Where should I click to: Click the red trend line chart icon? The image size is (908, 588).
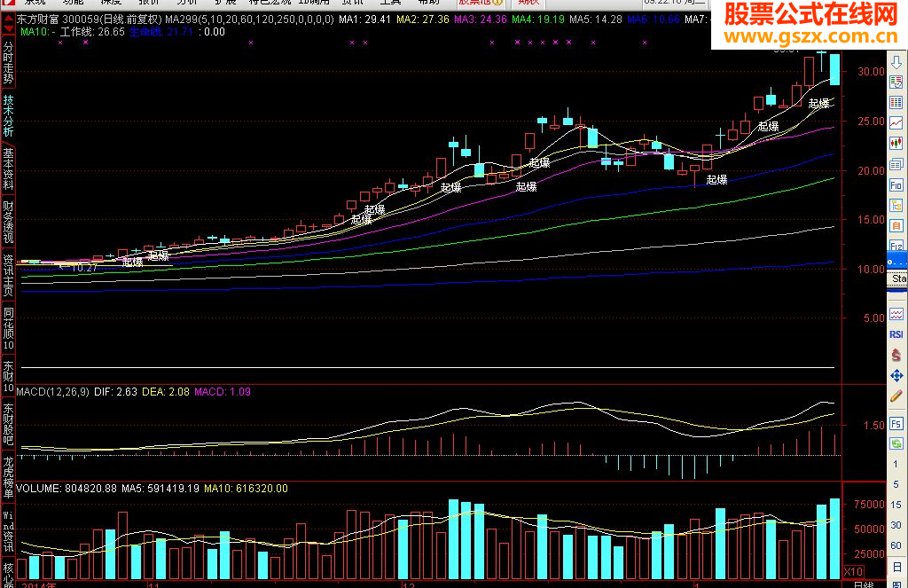pos(896,122)
